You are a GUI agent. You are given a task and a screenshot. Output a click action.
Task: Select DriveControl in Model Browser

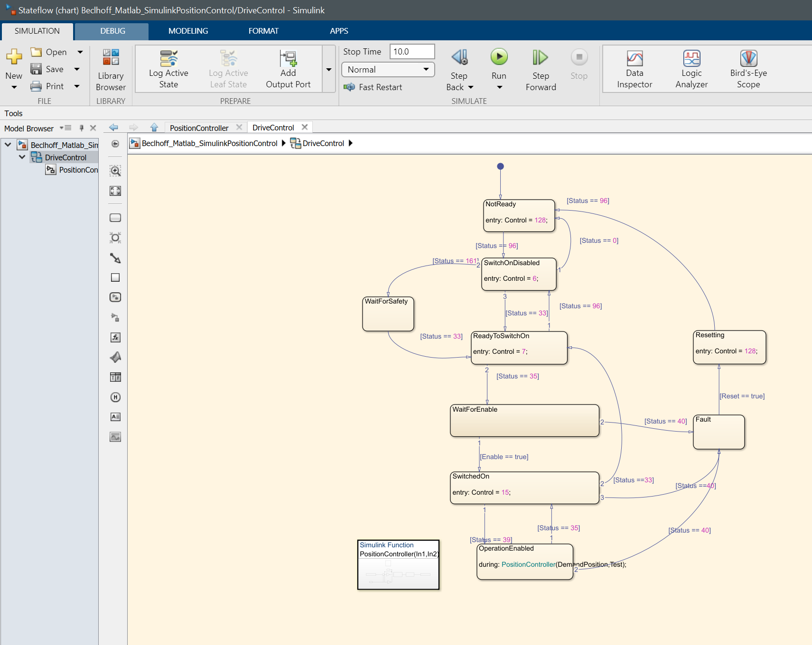pyautogui.click(x=65, y=157)
